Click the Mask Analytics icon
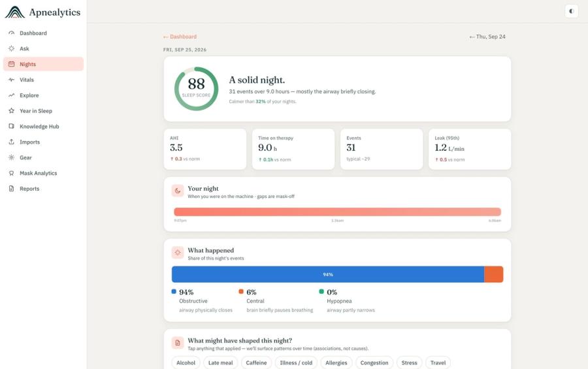Viewport: 588px width, 369px height. click(x=12, y=173)
